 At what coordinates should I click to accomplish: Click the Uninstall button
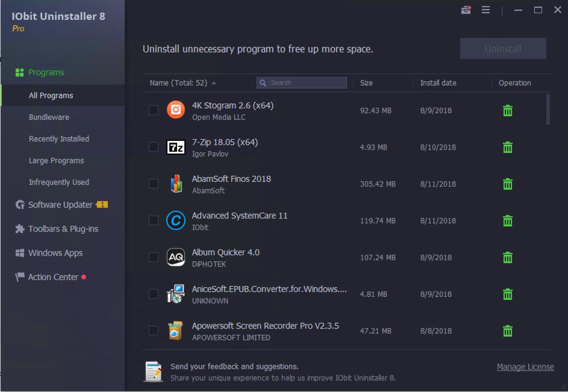tap(503, 48)
